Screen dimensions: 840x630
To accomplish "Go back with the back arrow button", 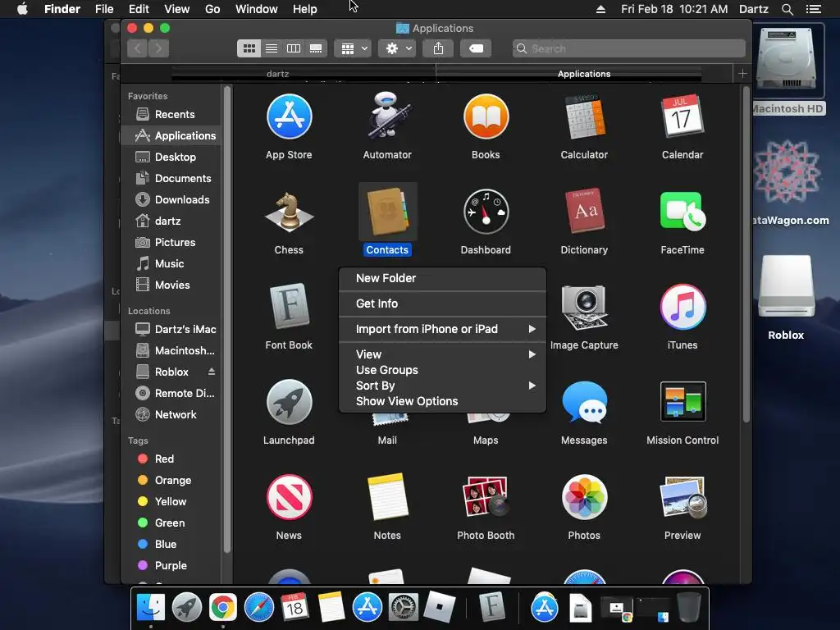I will click(x=138, y=48).
